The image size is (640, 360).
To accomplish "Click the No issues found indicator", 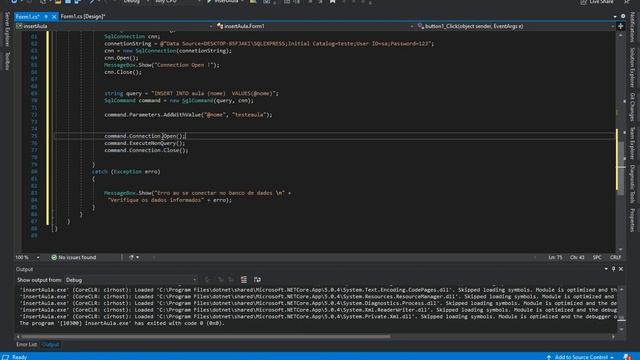I will 74,258.
